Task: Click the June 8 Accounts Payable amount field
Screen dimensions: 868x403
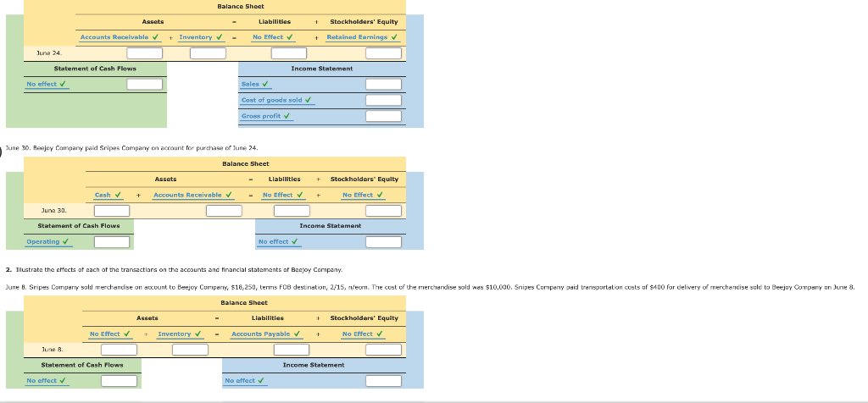Action: [292, 350]
